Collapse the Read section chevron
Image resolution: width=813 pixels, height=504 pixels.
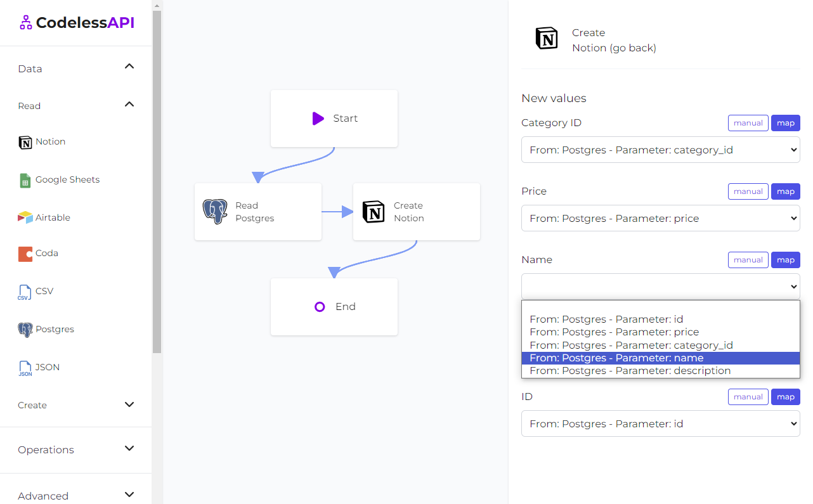[129, 104]
